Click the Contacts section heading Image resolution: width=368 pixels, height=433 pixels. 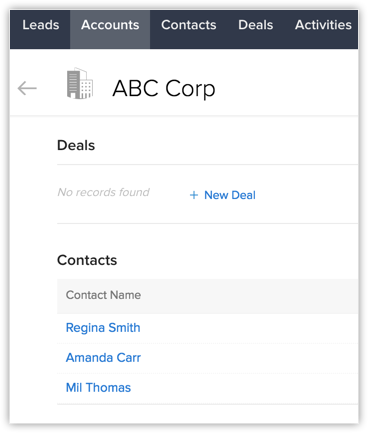click(x=87, y=260)
